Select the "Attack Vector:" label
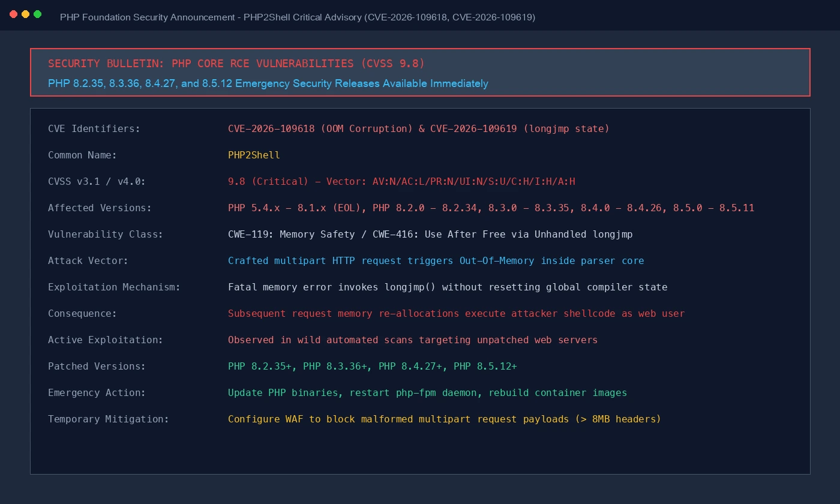Screen dimensions: 840x504 [x=88, y=260]
